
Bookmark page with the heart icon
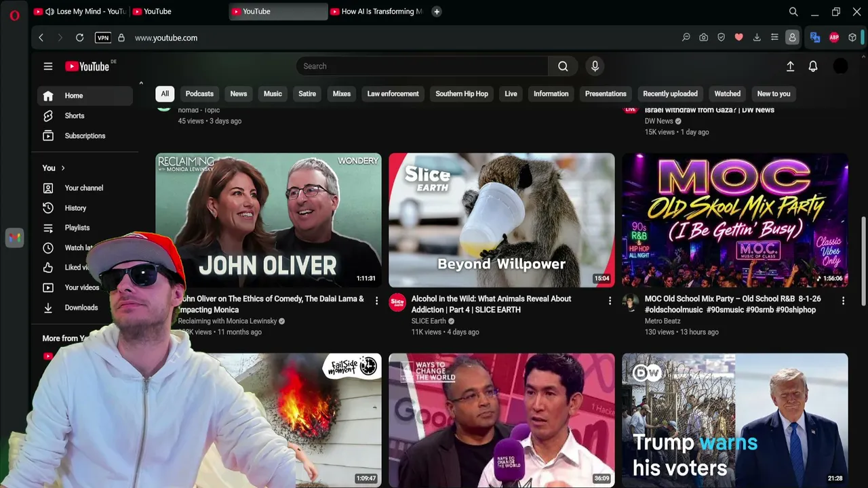coord(739,38)
